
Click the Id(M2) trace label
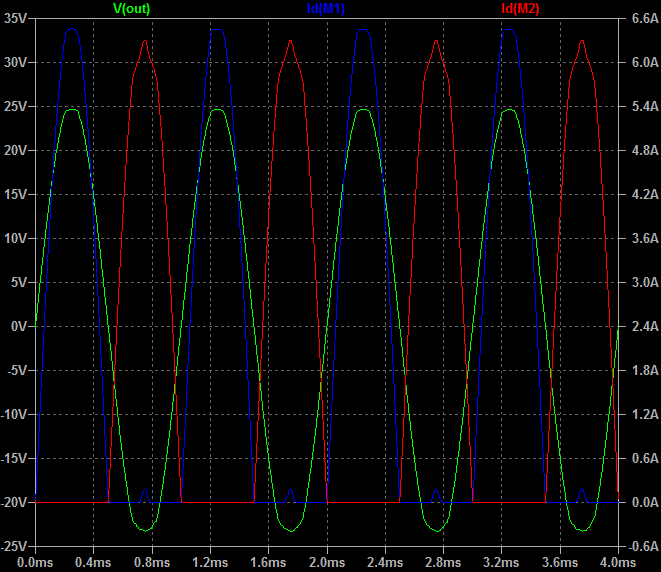(520, 8)
